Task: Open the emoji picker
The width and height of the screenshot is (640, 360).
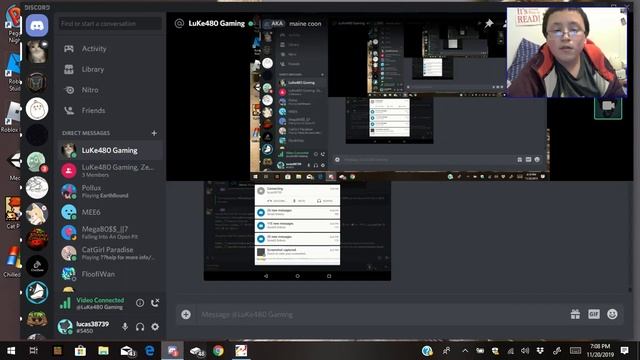Action: [612, 314]
